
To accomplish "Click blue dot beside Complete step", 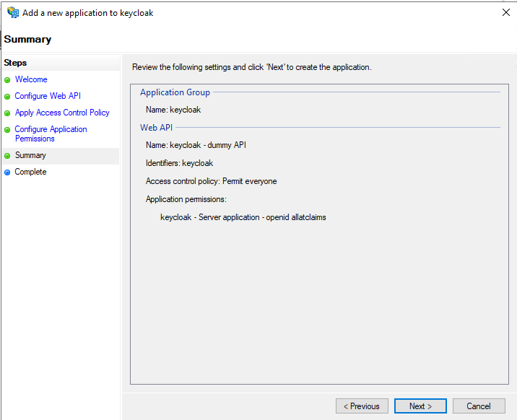I will [7, 172].
